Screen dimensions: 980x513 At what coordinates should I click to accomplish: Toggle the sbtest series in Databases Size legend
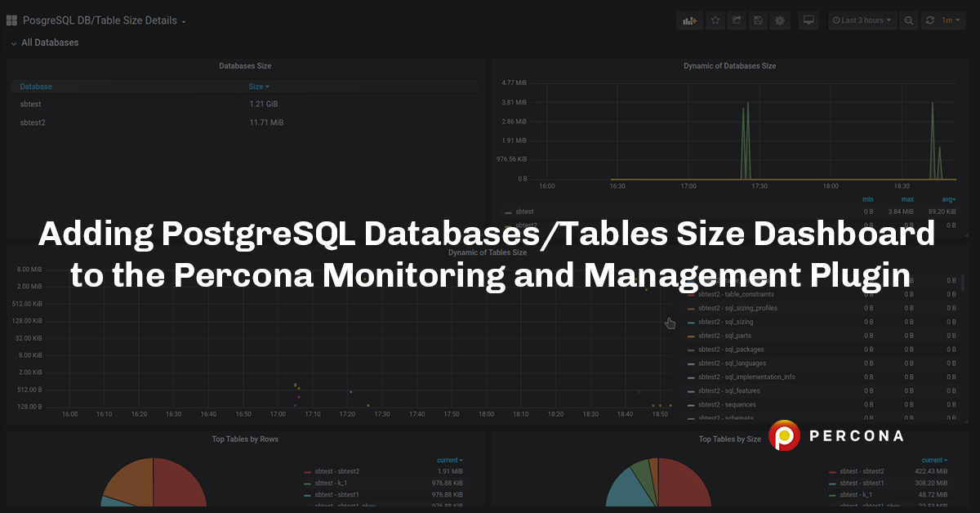525,212
